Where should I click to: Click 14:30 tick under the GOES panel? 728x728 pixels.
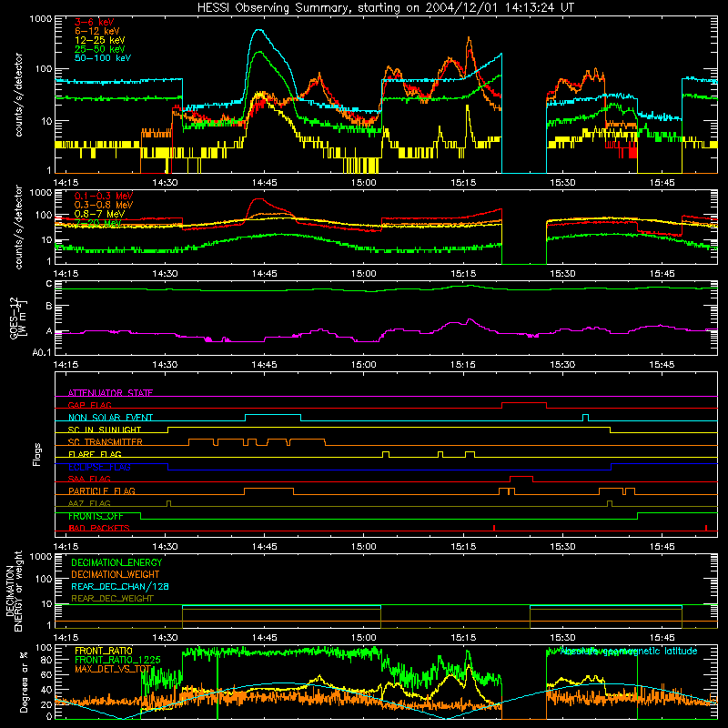click(x=165, y=365)
